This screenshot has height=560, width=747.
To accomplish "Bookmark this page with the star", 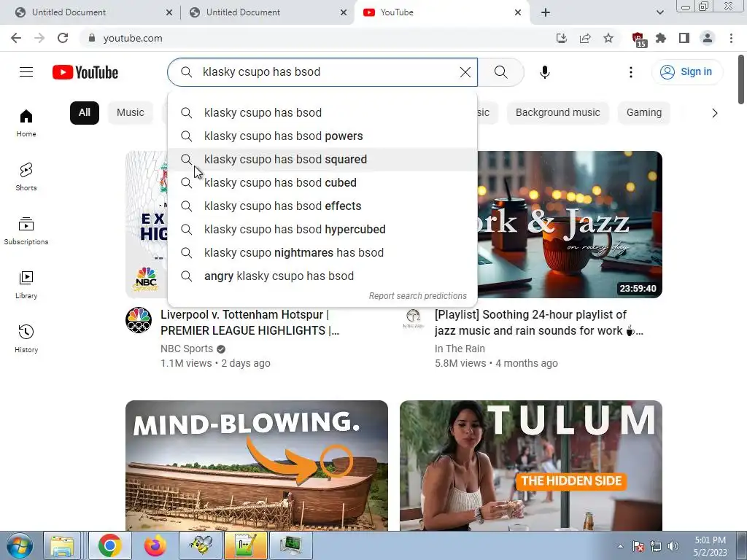I will (x=608, y=38).
